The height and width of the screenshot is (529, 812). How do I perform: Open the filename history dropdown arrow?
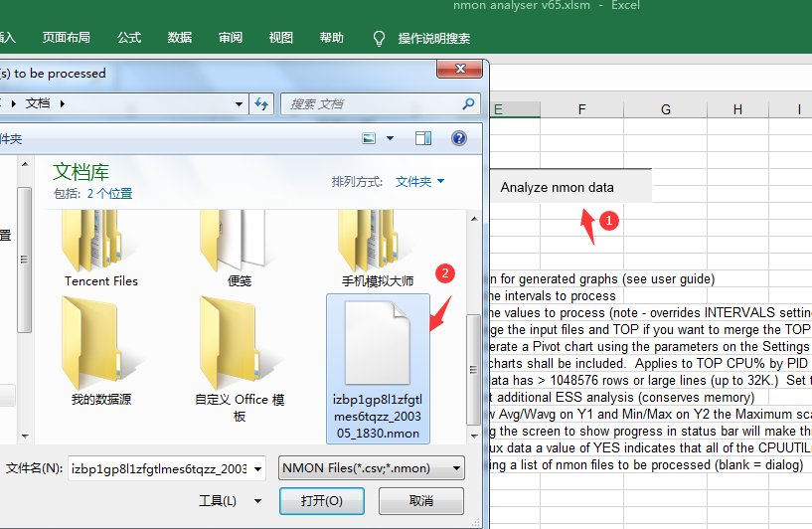(257, 469)
